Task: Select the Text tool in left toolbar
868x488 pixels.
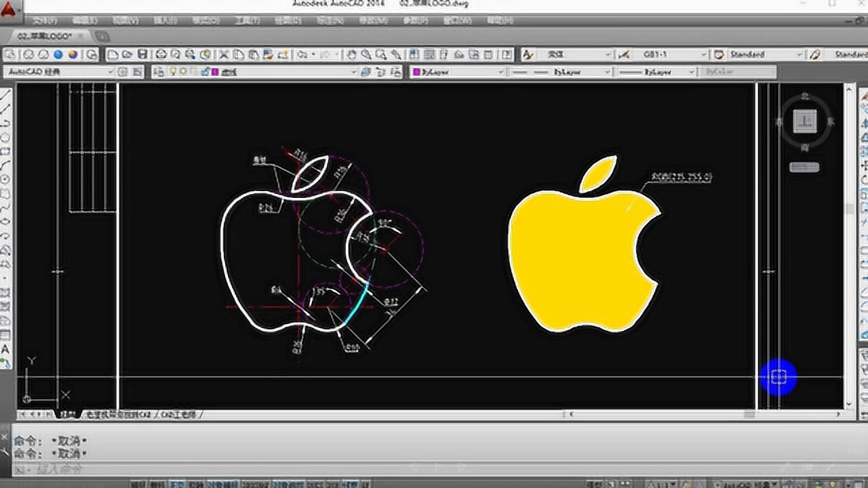Action: [6, 349]
